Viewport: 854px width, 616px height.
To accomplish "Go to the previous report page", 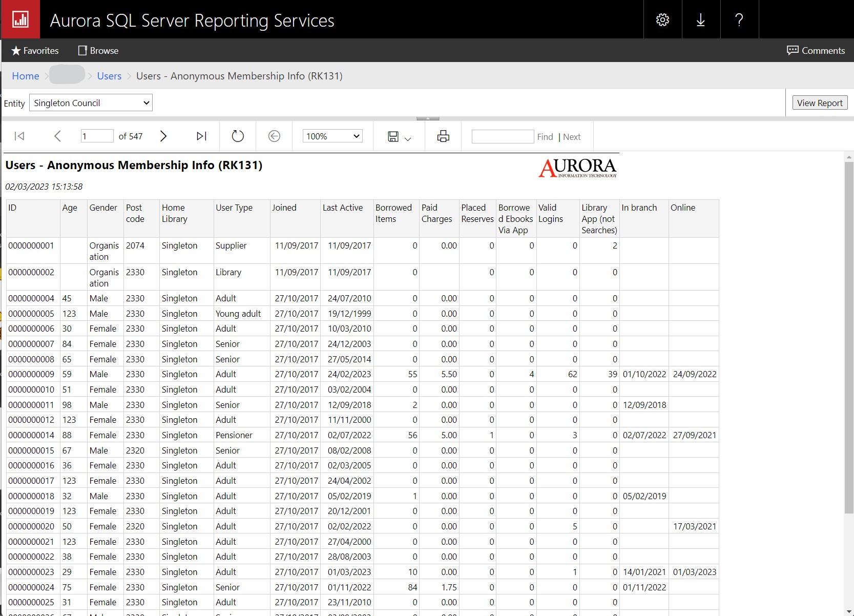I will [x=57, y=136].
